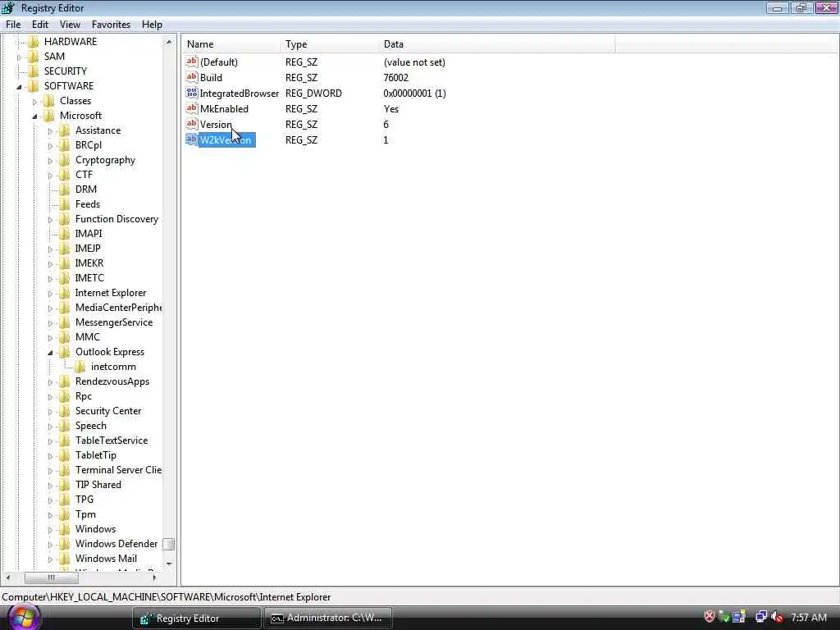
Task: Select the Build value name
Action: pos(211,78)
